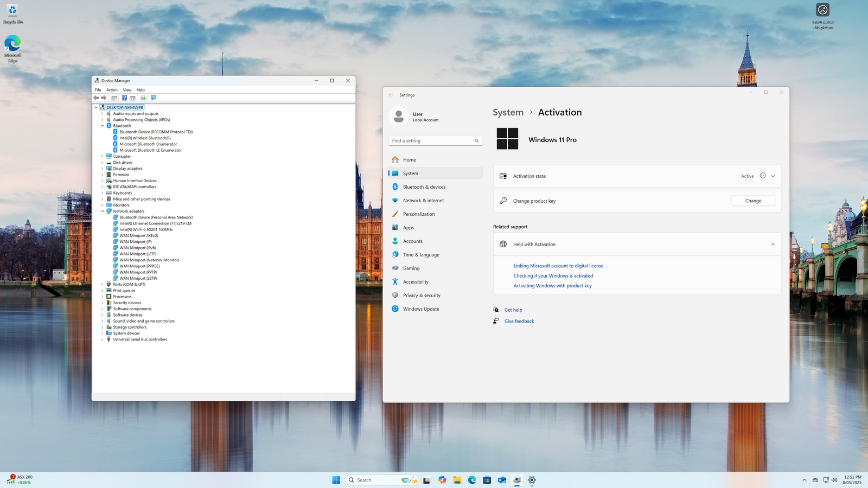Expand the Disk drives category
The width and height of the screenshot is (868, 488).
click(102, 163)
